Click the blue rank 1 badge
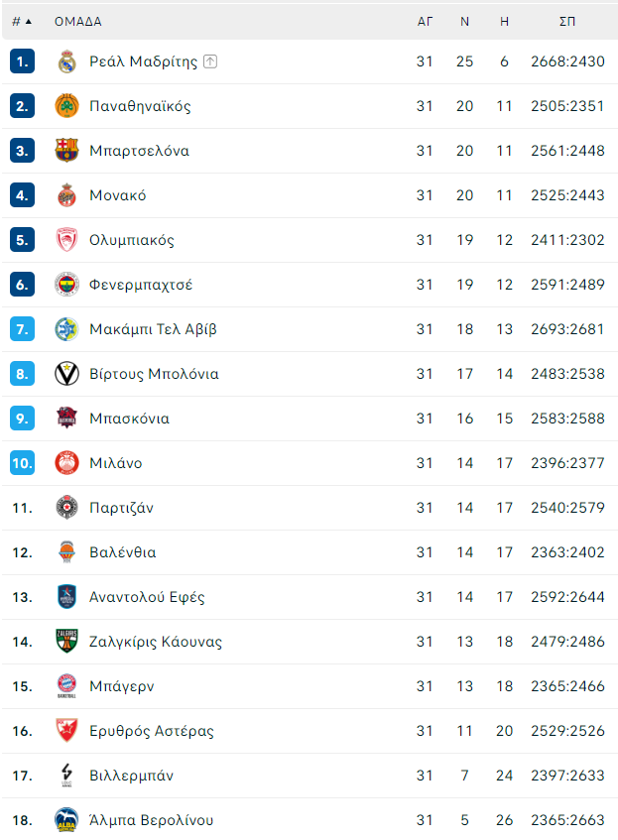618x840 pixels. (x=22, y=61)
